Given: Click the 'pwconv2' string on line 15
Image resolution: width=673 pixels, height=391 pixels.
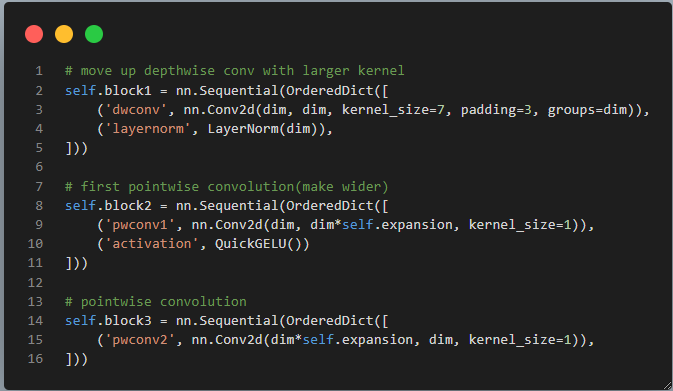Looking at the screenshot, I should coord(140,340).
